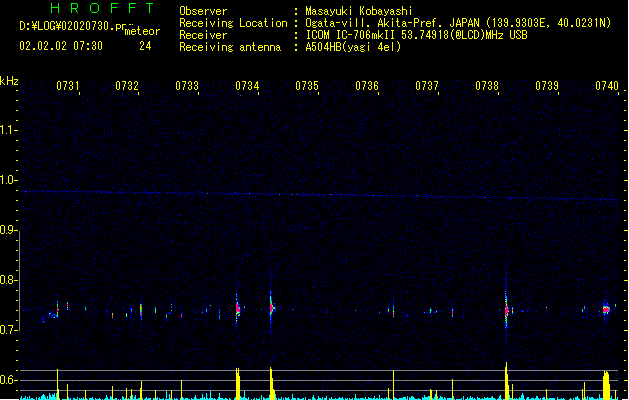Click the 1.0 kHz axis label

pyautogui.click(x=8, y=180)
